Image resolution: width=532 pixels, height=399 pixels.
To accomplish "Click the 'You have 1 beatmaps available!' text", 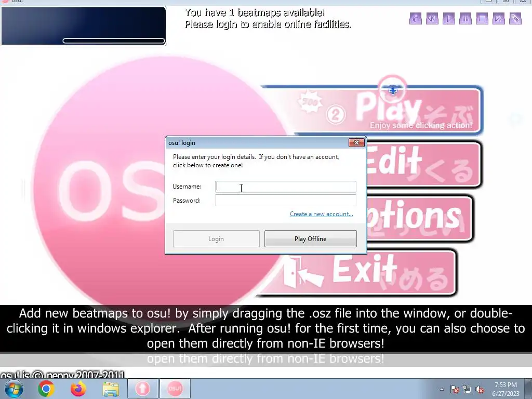I will (255, 12).
